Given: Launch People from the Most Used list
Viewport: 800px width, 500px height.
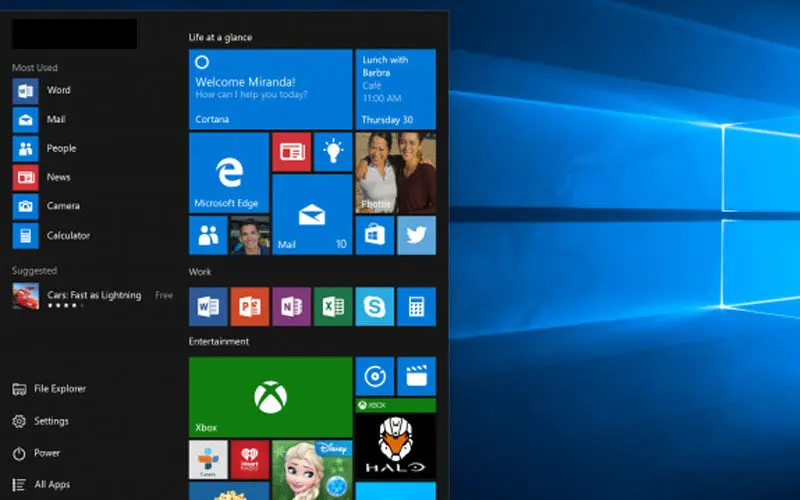Looking at the screenshot, I should (45, 148).
